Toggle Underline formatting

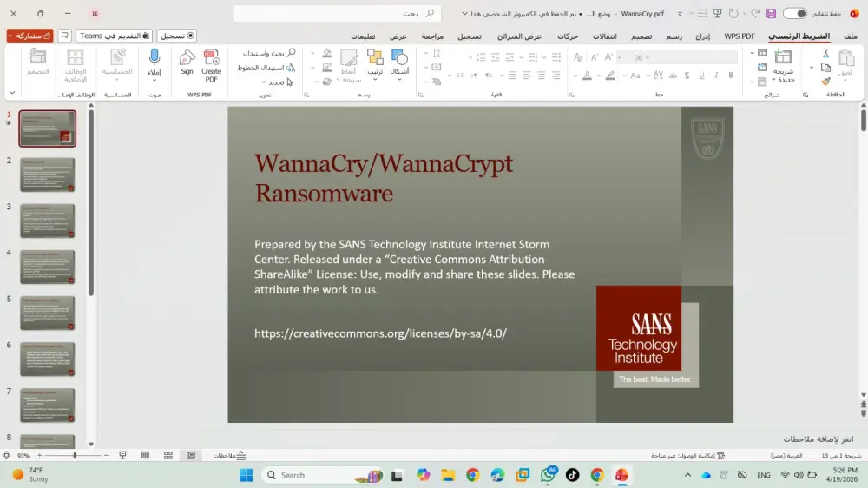[x=701, y=76]
